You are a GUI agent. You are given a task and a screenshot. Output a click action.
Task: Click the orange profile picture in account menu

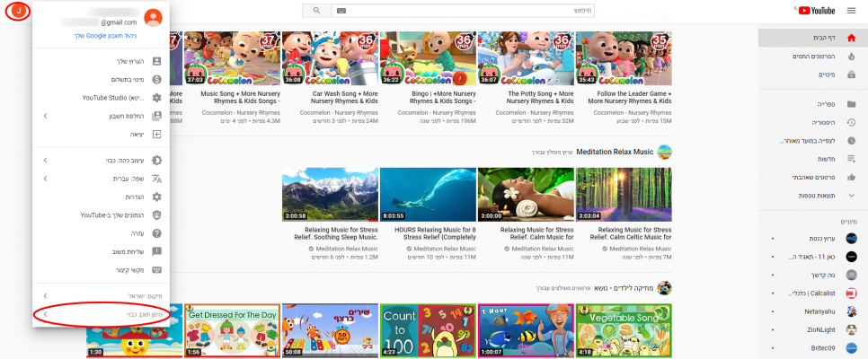(153, 18)
